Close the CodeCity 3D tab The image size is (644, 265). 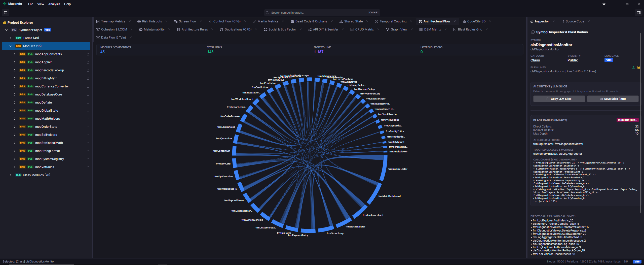pos(490,21)
